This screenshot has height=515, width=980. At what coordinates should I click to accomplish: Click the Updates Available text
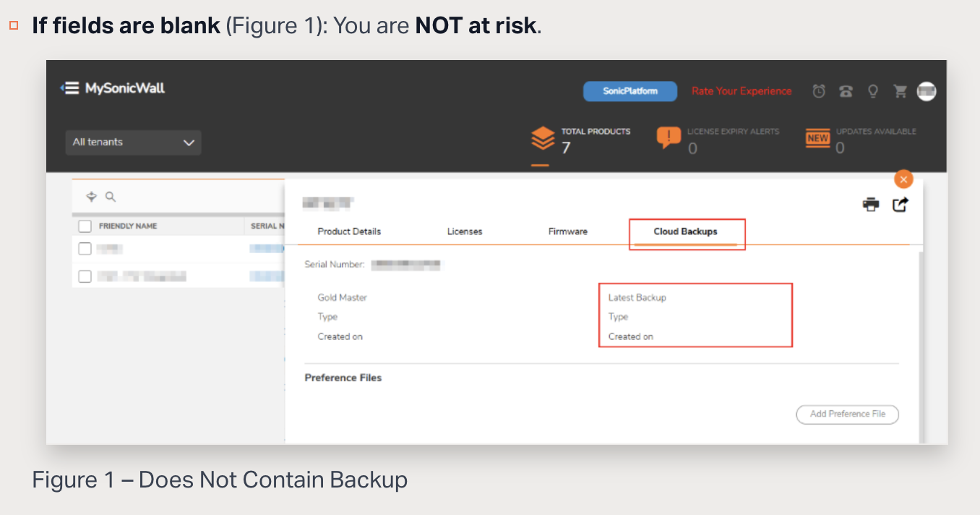[x=876, y=132]
